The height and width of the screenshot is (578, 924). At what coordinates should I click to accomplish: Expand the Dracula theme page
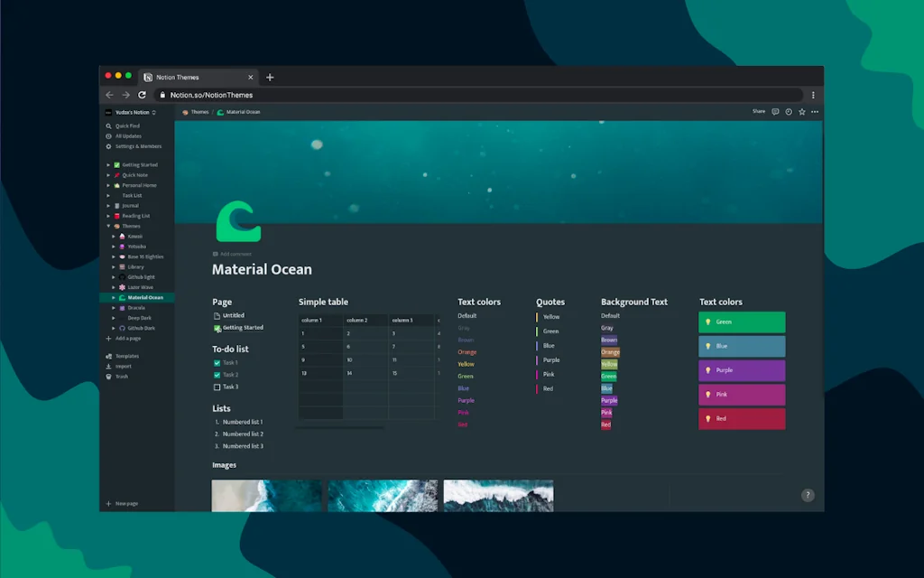(x=114, y=308)
